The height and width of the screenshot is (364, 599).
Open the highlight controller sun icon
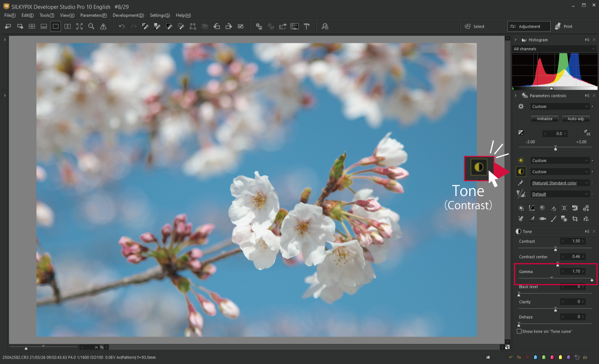521,208
